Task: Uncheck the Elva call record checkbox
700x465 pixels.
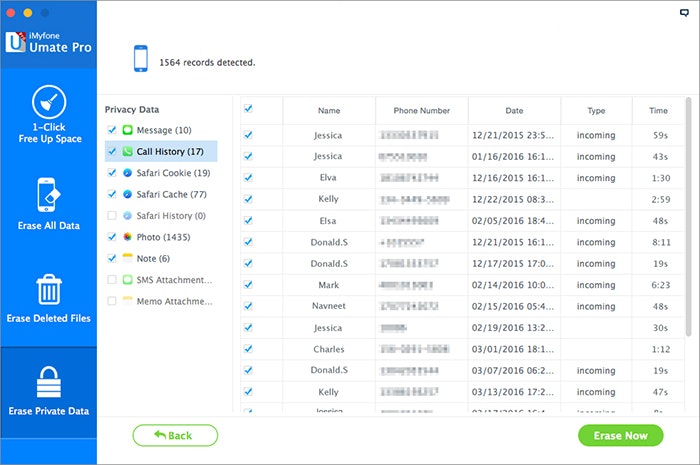Action: coord(248,178)
